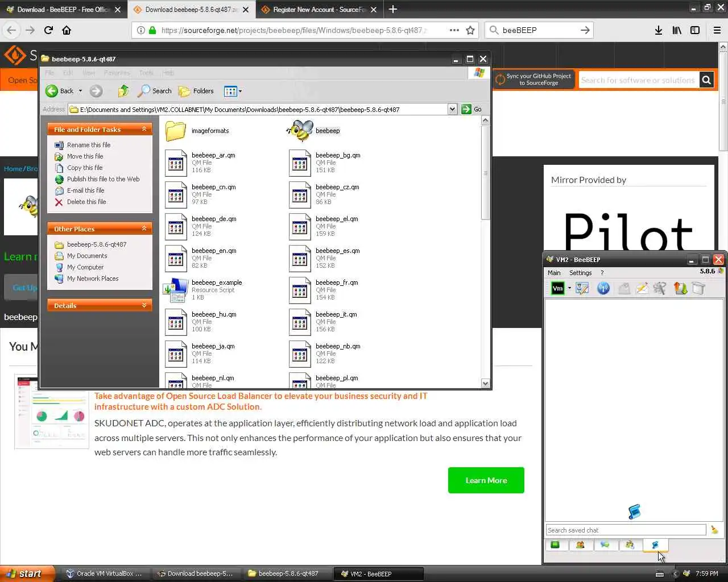This screenshot has width=728, height=582.
Task: Select the beebeep_fr.qm file
Action: point(324,290)
